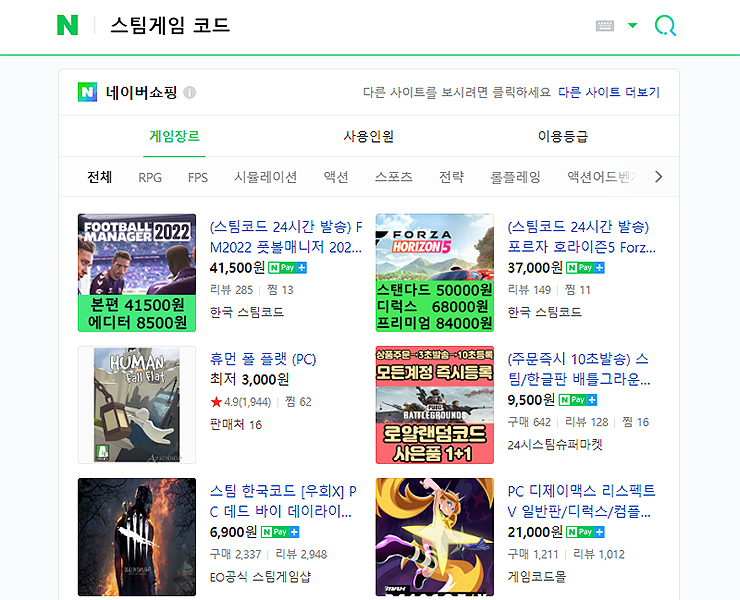Screen dimensions: 740x600
Task: Open 데드 바이 데이라이트 product title link
Action: [283, 501]
